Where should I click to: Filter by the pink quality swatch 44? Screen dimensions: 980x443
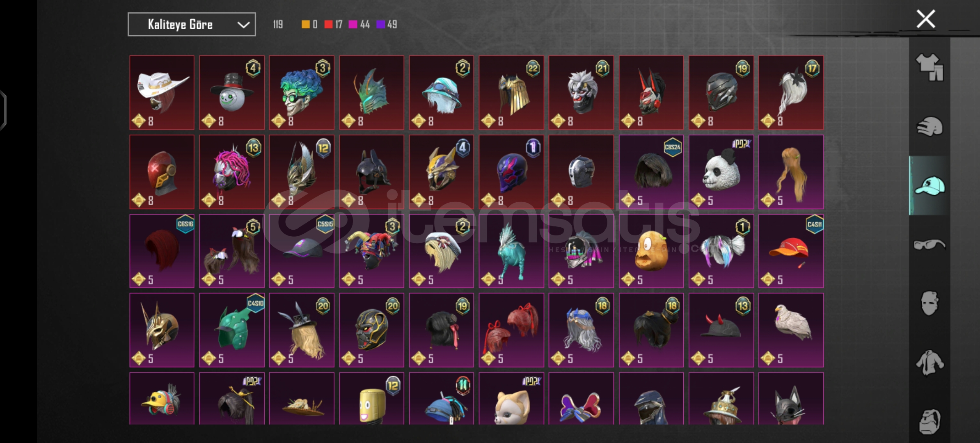[359, 25]
